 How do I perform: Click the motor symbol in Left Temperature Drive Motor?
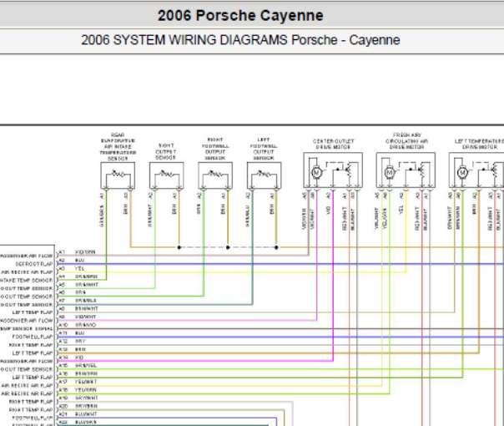(x=462, y=173)
